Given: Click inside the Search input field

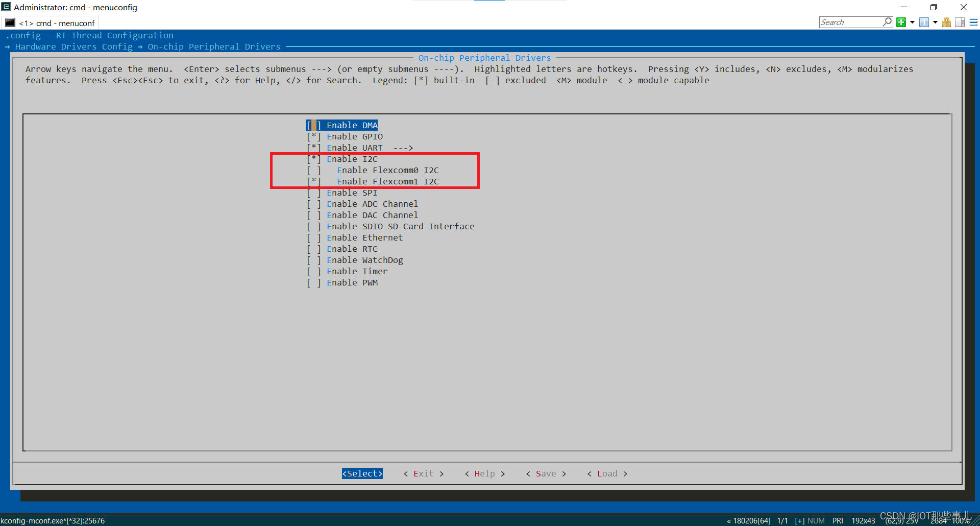Looking at the screenshot, I should point(847,22).
